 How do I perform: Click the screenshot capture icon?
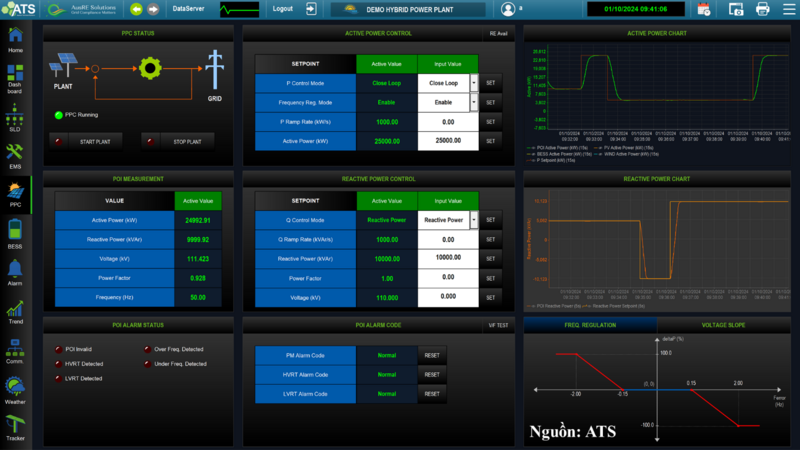coord(736,9)
